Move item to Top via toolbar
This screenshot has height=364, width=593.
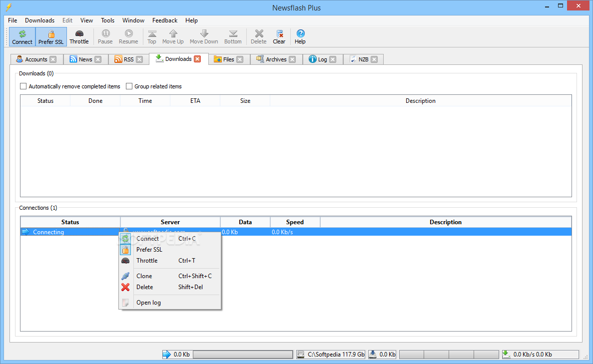pyautogui.click(x=152, y=36)
